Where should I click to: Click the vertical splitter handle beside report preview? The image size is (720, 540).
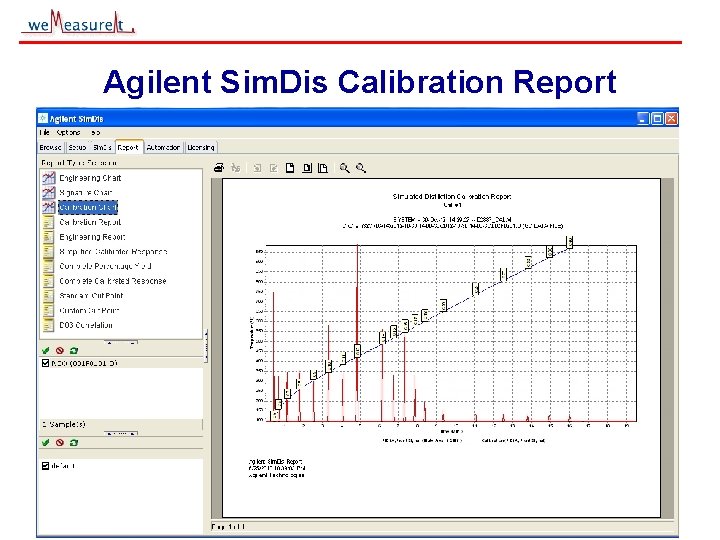coord(206,346)
